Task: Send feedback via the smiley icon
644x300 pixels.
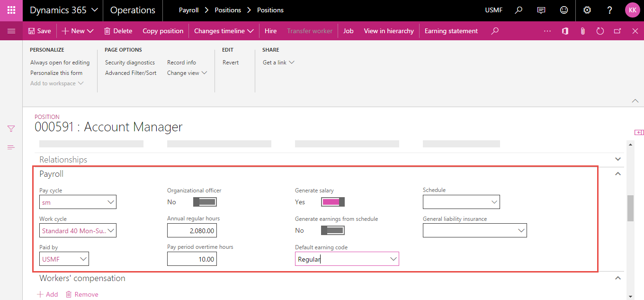Action: coord(563,10)
